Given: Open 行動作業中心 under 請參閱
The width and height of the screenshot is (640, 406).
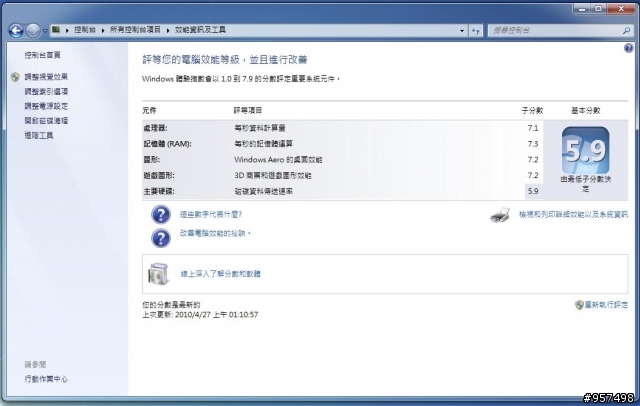Looking at the screenshot, I should click(46, 379).
